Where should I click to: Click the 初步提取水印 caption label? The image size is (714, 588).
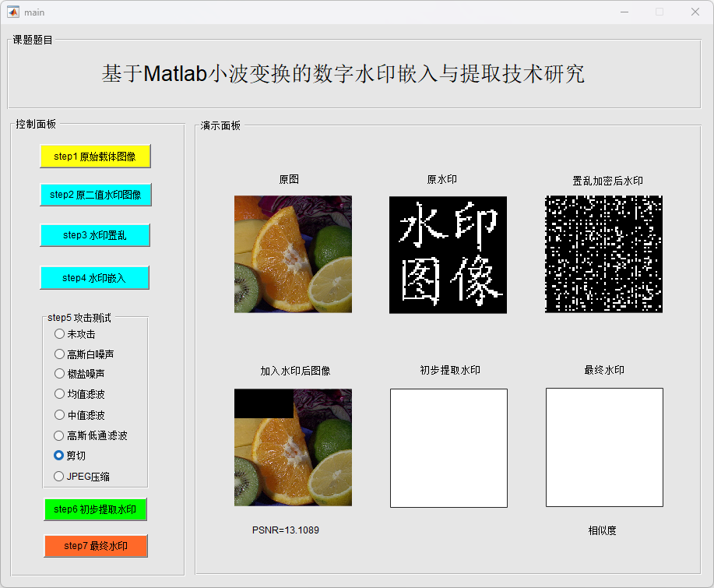450,370
